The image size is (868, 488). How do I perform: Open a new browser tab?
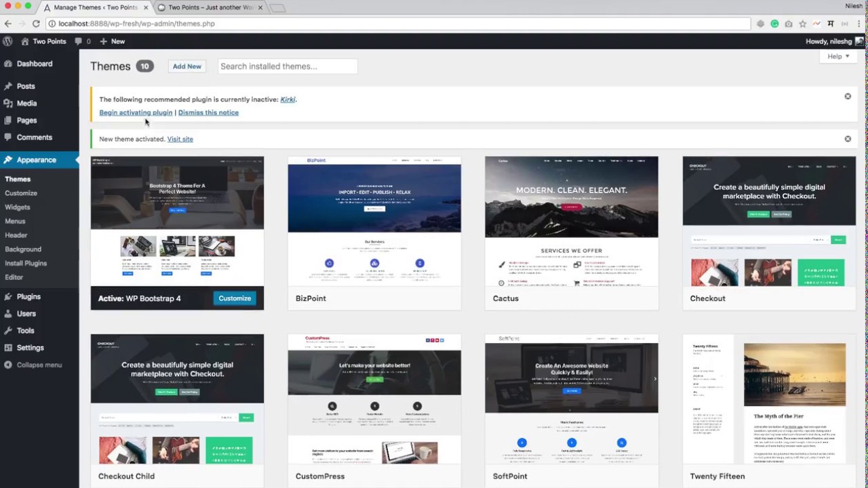pyautogui.click(x=277, y=8)
